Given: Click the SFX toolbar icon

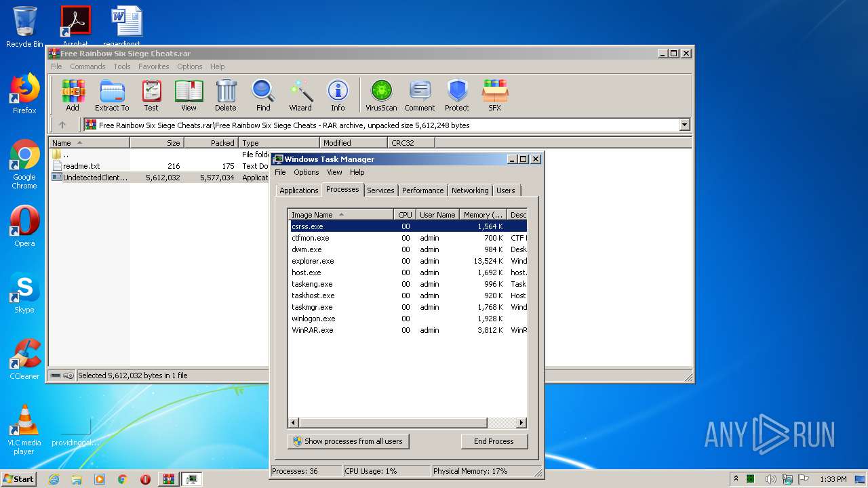Looking at the screenshot, I should pos(495,95).
